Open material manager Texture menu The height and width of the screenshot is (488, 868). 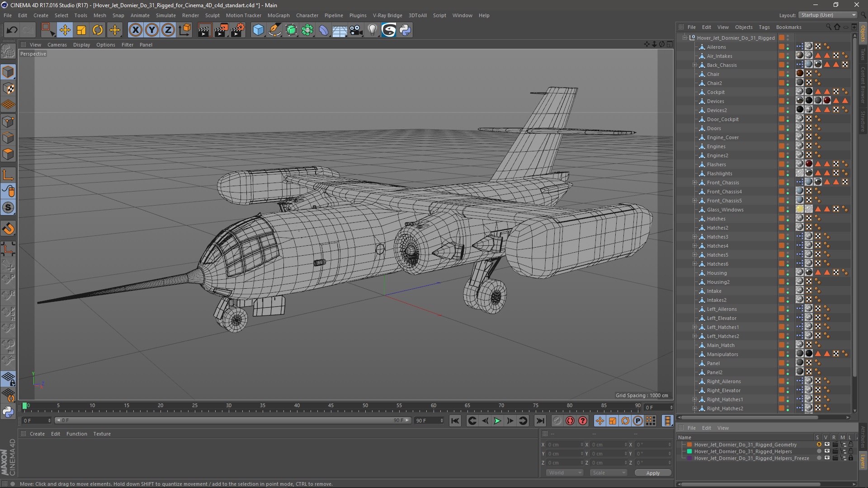pos(102,434)
